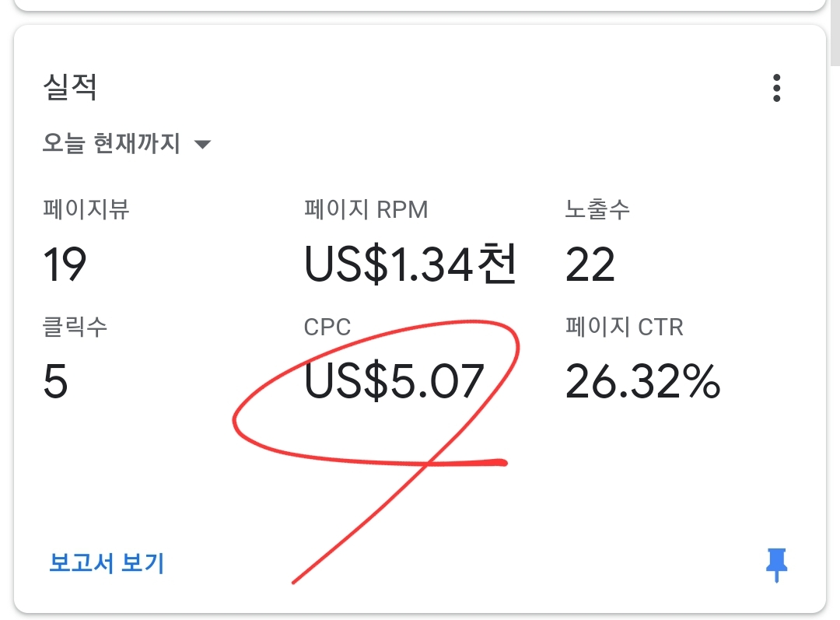Click the 실적 card title
Viewport: 840px width, 620px height.
click(x=70, y=87)
